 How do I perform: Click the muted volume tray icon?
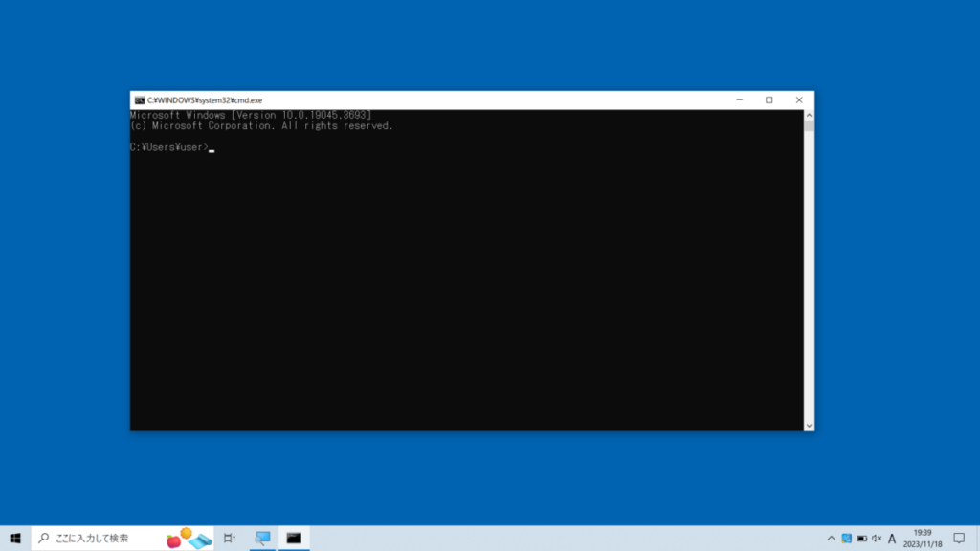pos(877,538)
